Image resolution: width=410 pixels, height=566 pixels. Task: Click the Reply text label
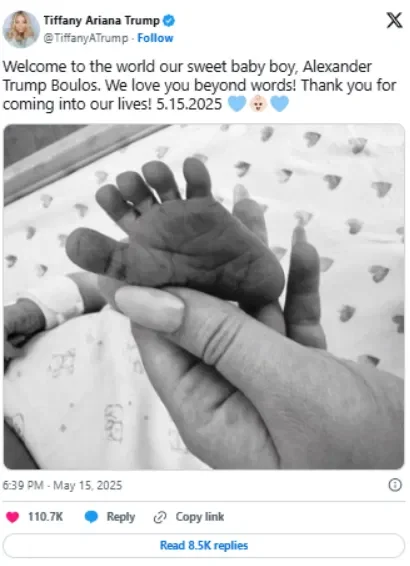[121, 517]
